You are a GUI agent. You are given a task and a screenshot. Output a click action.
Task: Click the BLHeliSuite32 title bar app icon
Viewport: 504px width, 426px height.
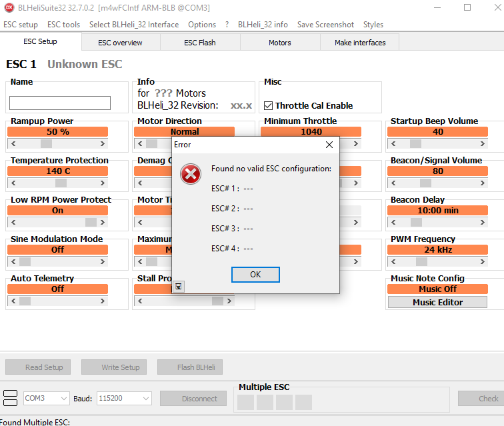[9, 8]
